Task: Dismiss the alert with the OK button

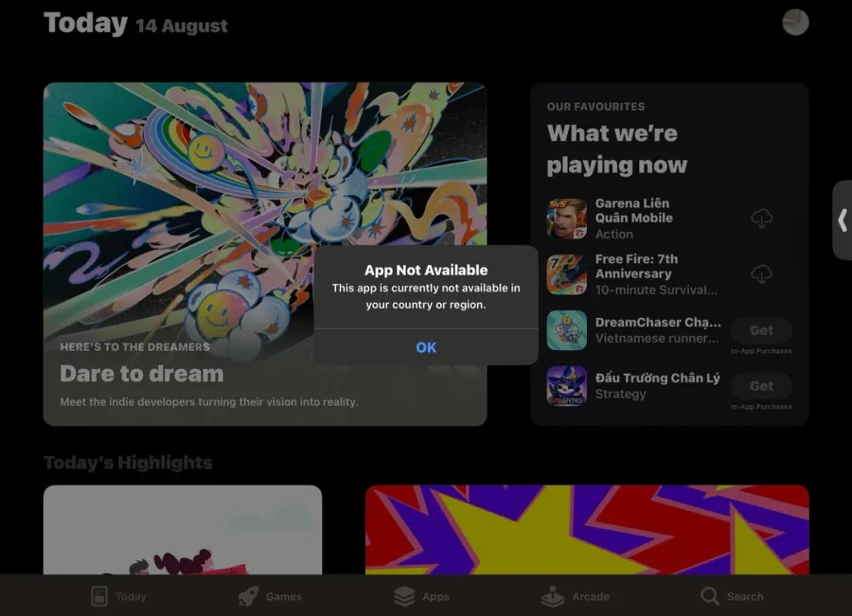Action: tap(426, 347)
